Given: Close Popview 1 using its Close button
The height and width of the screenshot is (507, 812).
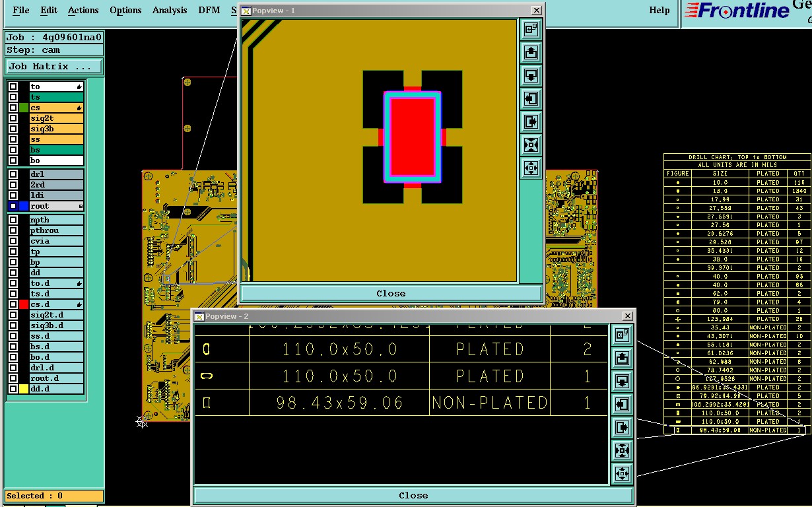Looking at the screenshot, I should (x=391, y=294).
